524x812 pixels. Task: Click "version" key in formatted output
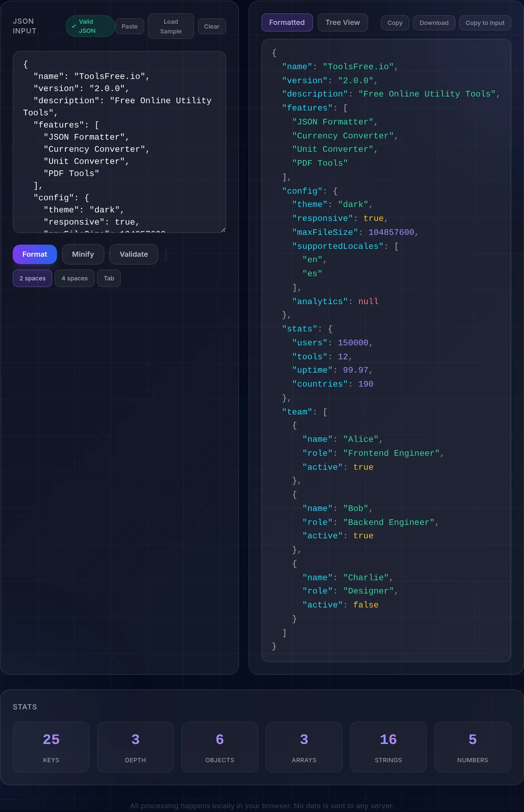[305, 81]
